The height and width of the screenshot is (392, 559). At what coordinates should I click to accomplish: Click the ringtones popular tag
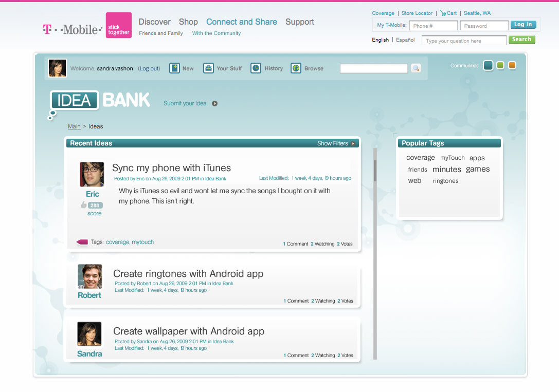[446, 181]
